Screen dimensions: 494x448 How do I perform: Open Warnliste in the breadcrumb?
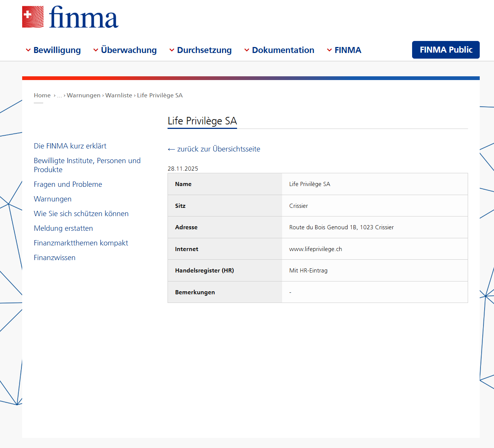(x=119, y=95)
